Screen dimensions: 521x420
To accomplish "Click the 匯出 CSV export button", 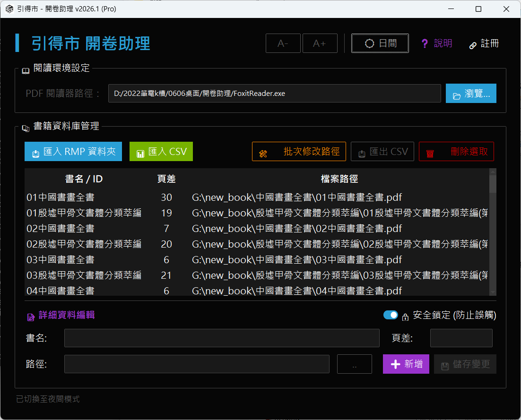I will tap(382, 152).
